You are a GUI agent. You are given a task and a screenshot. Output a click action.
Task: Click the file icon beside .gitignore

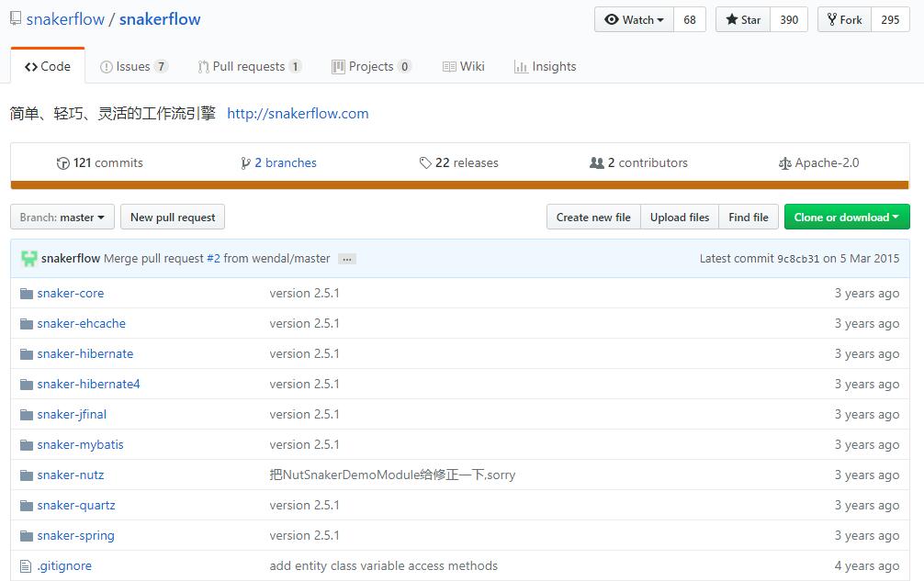click(26, 566)
